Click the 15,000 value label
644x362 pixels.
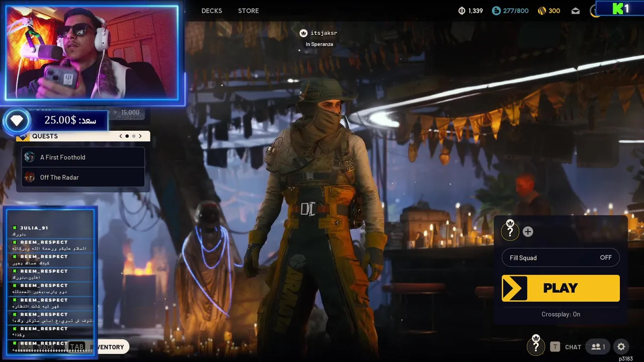pyautogui.click(x=130, y=113)
